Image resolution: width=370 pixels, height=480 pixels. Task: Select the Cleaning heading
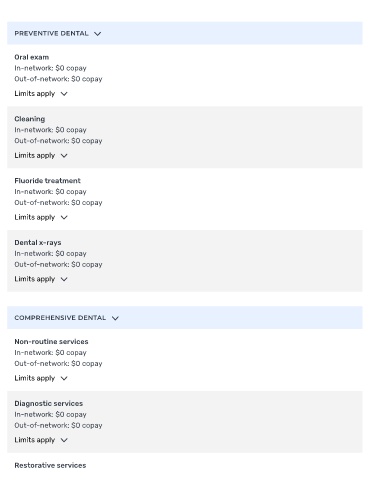(x=30, y=119)
